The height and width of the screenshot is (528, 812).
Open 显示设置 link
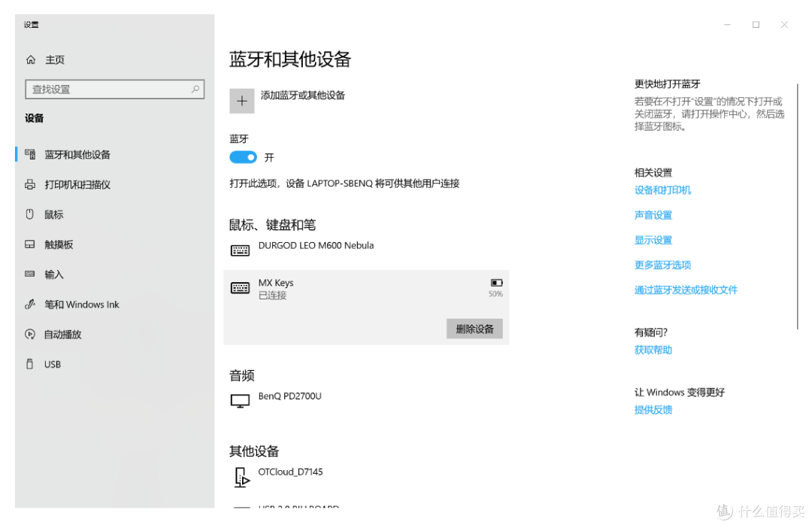coord(653,240)
